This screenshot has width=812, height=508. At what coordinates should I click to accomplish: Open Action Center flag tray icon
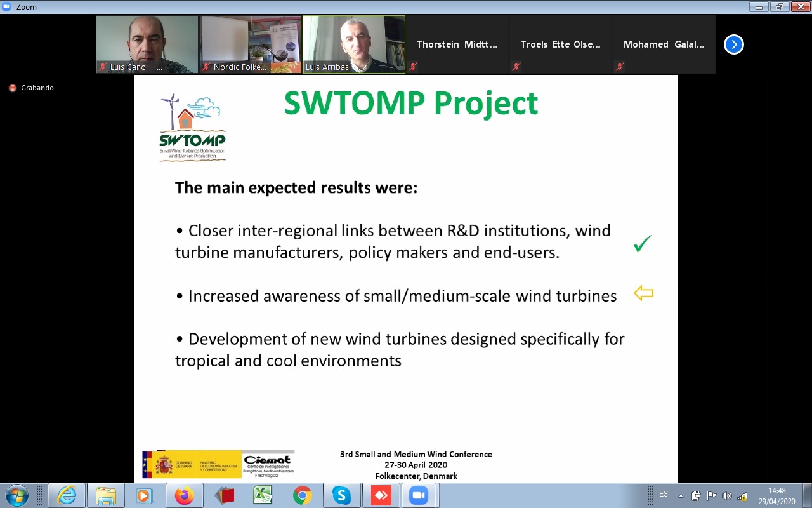[711, 496]
